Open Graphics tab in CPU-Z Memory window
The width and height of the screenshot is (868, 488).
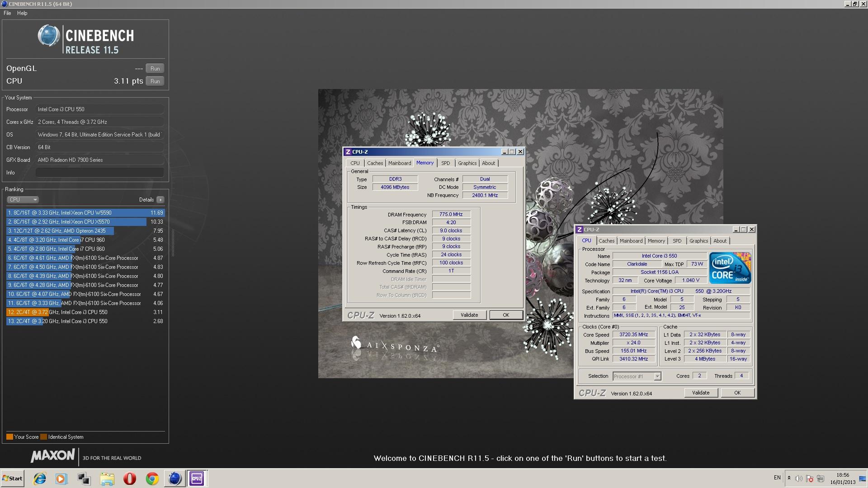(x=467, y=163)
